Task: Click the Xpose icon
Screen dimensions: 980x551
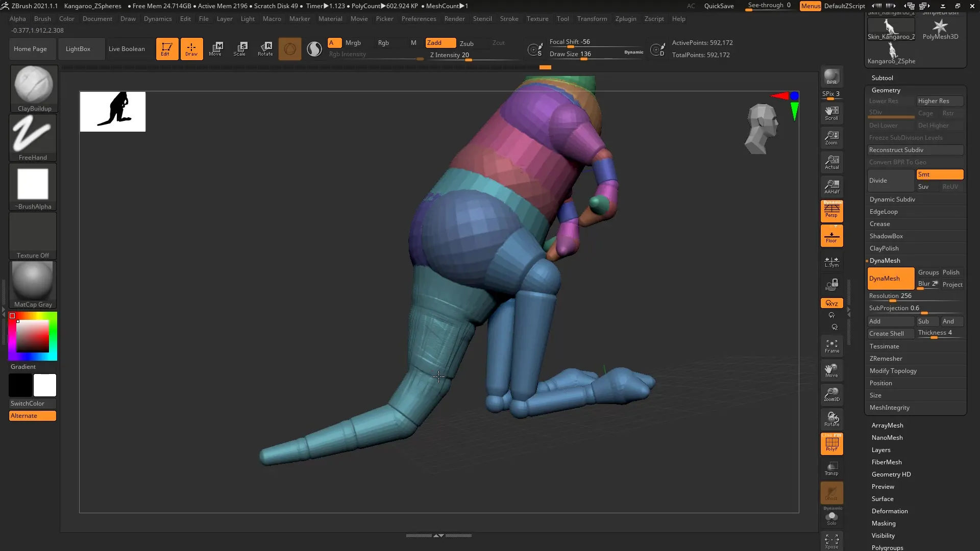Action: tap(831, 541)
